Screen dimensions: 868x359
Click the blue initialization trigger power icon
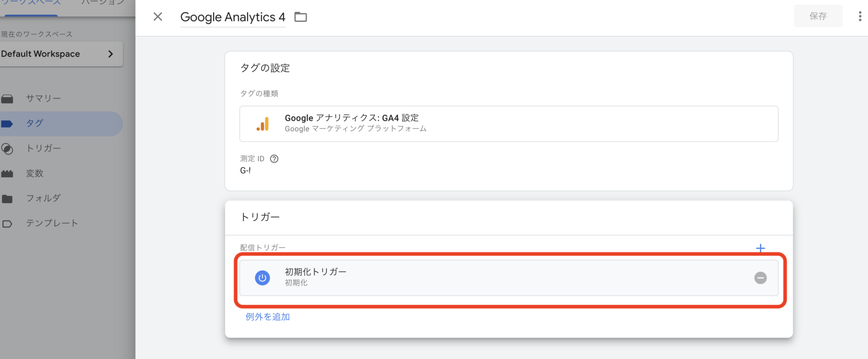click(x=262, y=278)
